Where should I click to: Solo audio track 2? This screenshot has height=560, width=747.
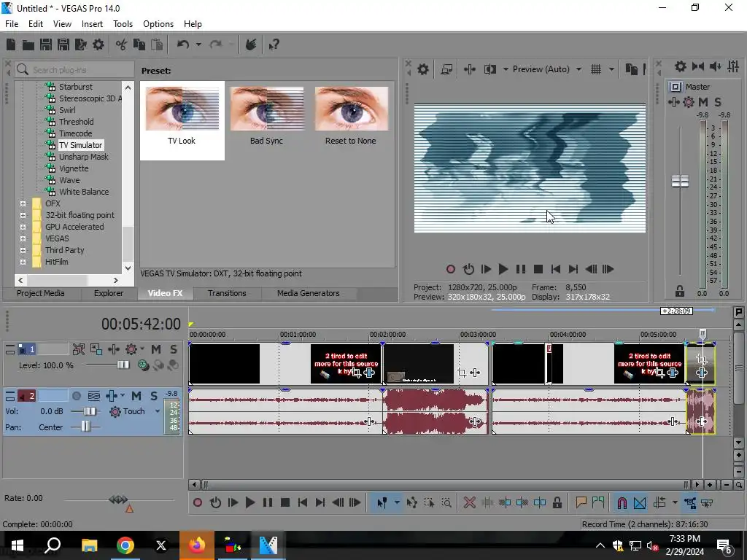pyautogui.click(x=154, y=396)
